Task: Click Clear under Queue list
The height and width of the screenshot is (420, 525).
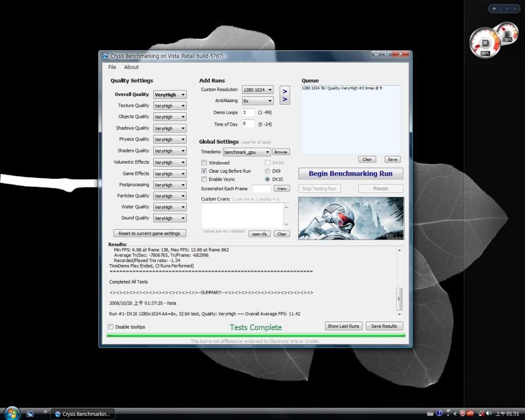Action: click(367, 159)
